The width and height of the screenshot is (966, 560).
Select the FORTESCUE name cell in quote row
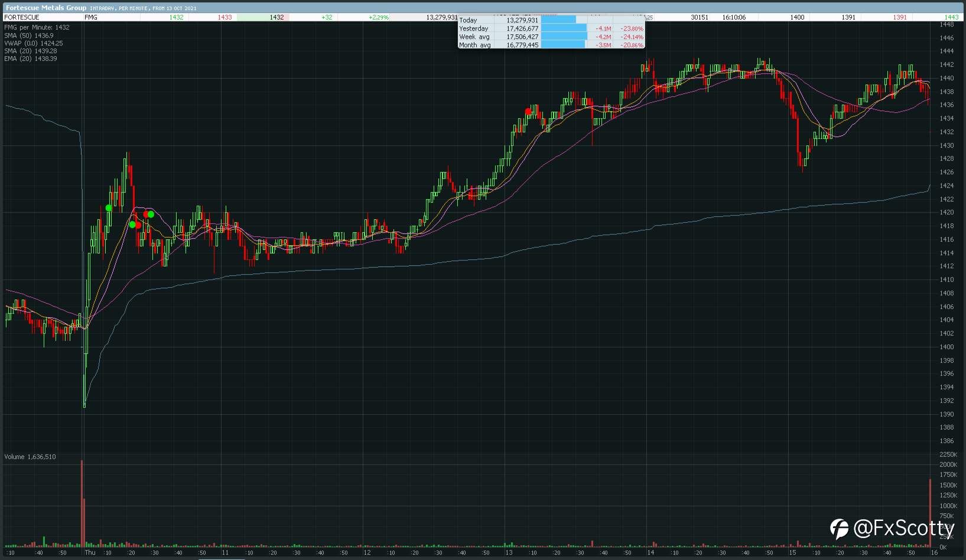(22, 17)
